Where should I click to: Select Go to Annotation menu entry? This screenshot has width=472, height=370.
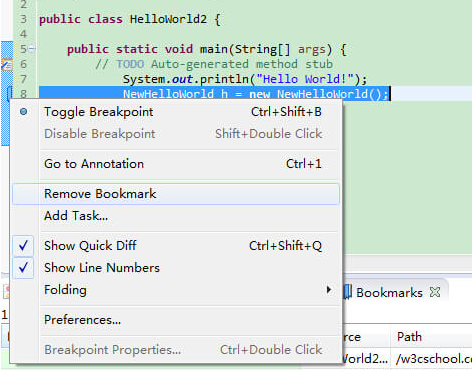tap(175, 164)
